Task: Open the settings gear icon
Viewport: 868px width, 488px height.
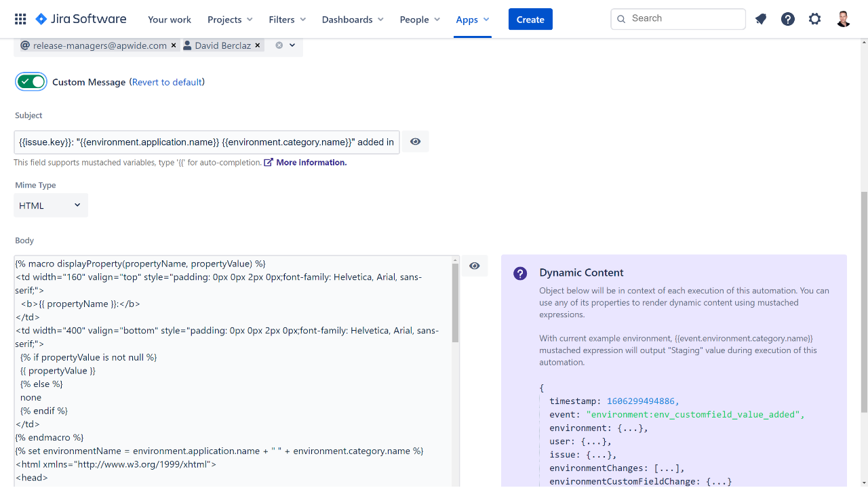Action: tap(814, 19)
